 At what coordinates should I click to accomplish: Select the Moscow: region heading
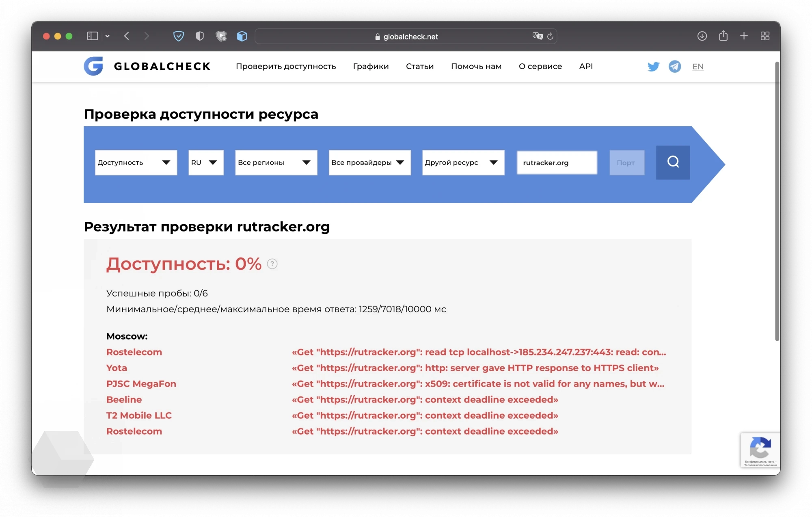coord(127,336)
